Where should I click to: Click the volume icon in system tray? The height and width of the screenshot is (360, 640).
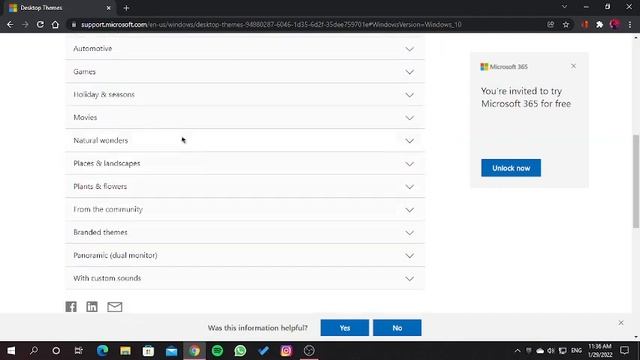tap(551, 351)
